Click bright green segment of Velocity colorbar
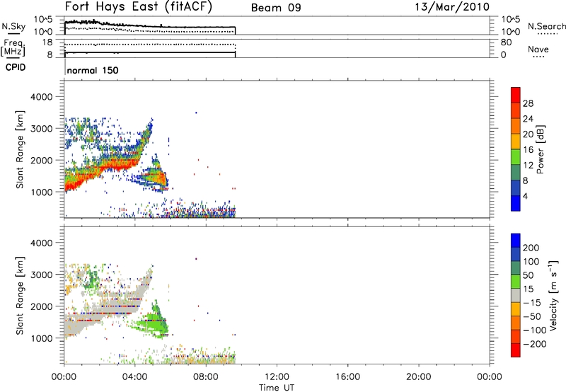This screenshot has height=392, width=566. 516,282
